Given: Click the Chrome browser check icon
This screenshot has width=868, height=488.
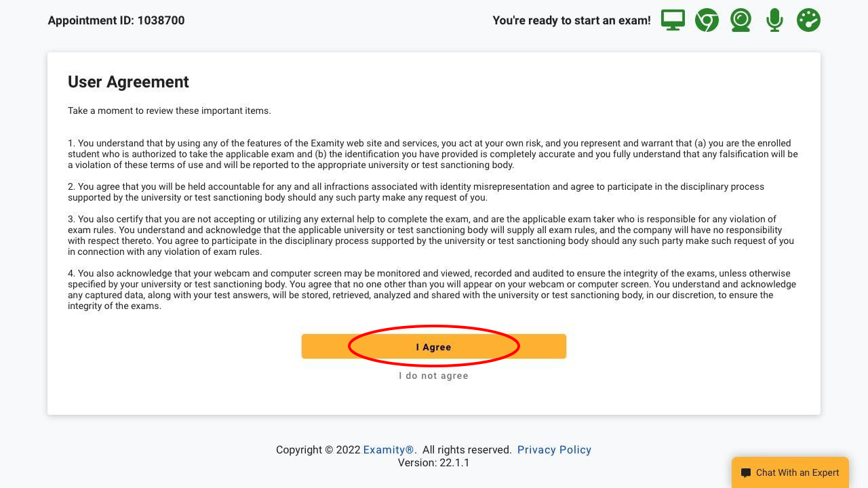Looking at the screenshot, I should [x=707, y=20].
